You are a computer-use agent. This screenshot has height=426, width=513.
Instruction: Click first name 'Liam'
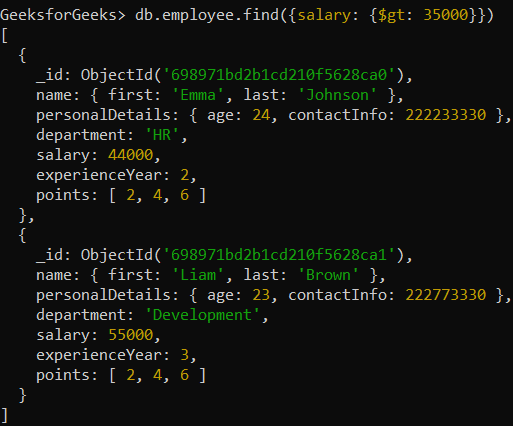coord(198,275)
